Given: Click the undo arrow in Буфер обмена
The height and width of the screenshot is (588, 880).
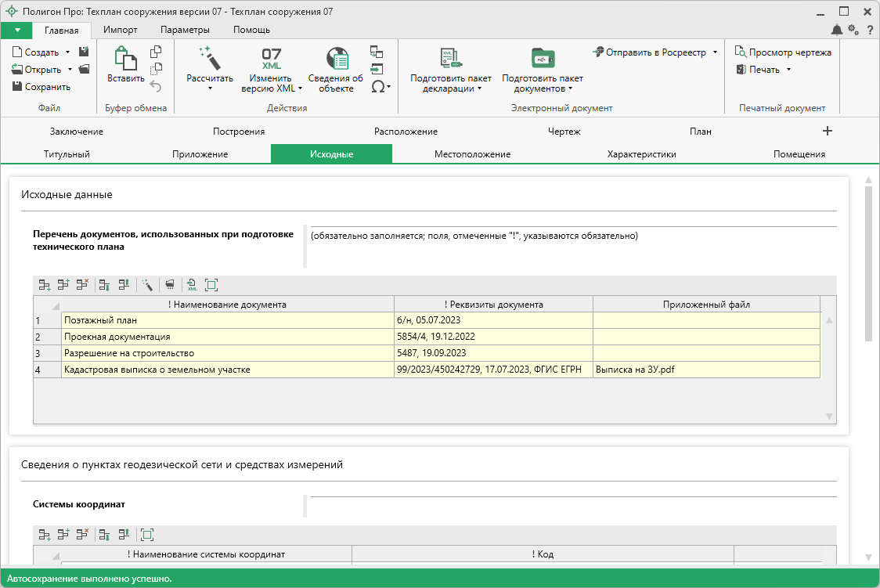Looking at the screenshot, I should (x=155, y=86).
